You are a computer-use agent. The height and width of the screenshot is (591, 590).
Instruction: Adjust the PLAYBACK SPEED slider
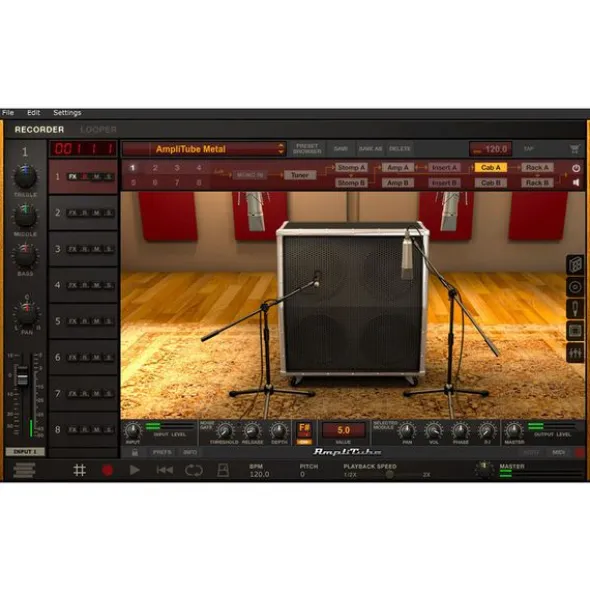click(x=389, y=475)
